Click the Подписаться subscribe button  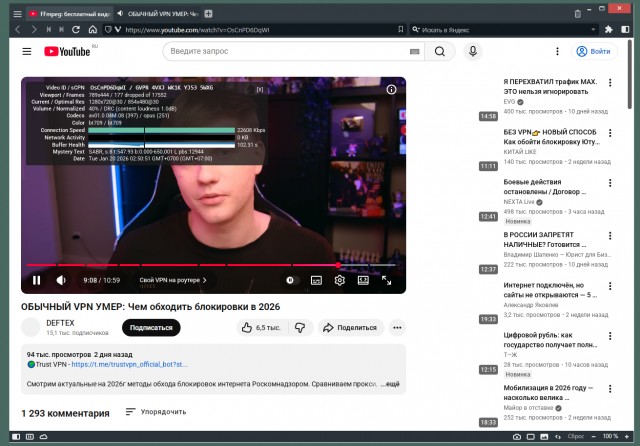[151, 328]
